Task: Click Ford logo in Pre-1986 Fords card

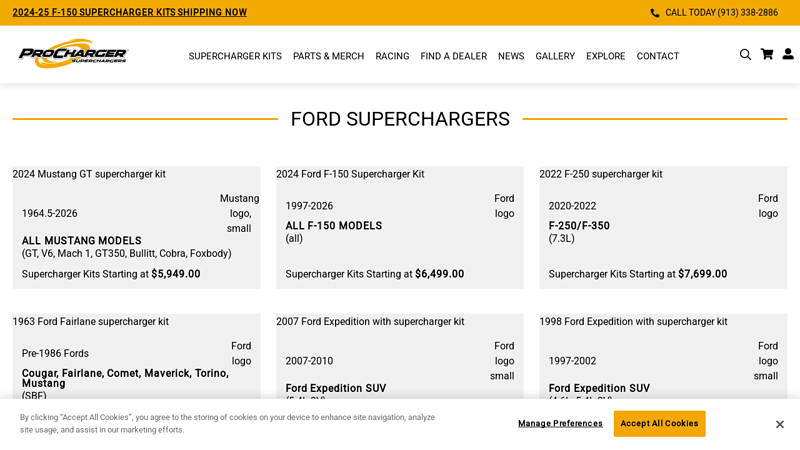Action: coord(241,354)
